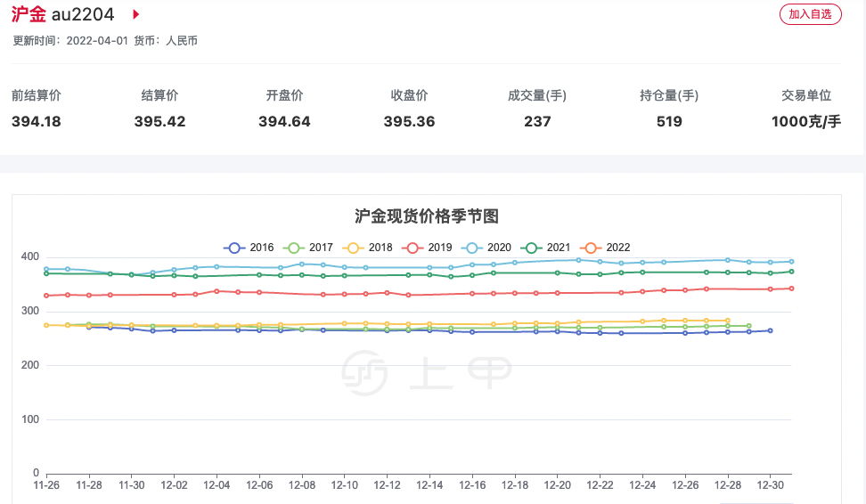This screenshot has width=866, height=504.
Task: Toggle the 2021 series in the legend
Action: pos(545,248)
